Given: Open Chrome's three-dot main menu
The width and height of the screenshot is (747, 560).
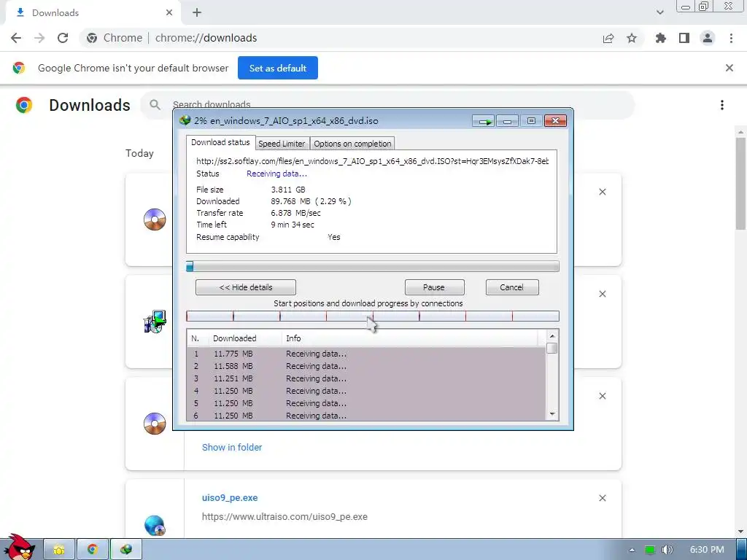Looking at the screenshot, I should pos(731,38).
